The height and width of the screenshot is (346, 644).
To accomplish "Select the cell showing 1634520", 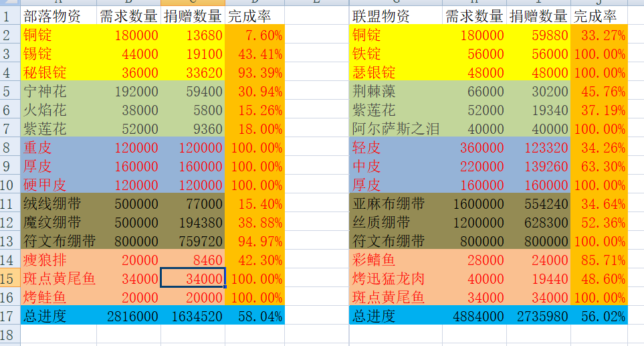I will pyautogui.click(x=193, y=316).
